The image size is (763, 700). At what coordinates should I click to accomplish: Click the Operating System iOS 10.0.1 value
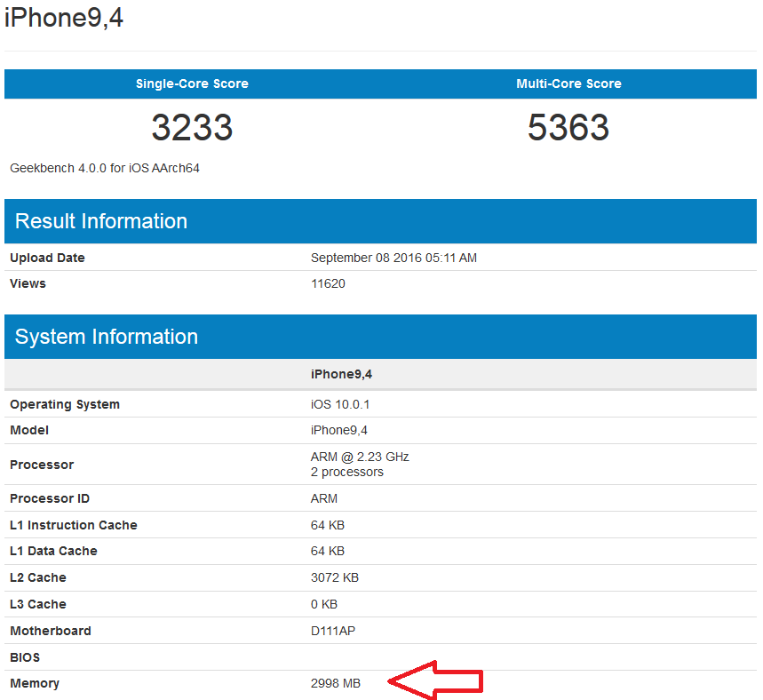(338, 404)
